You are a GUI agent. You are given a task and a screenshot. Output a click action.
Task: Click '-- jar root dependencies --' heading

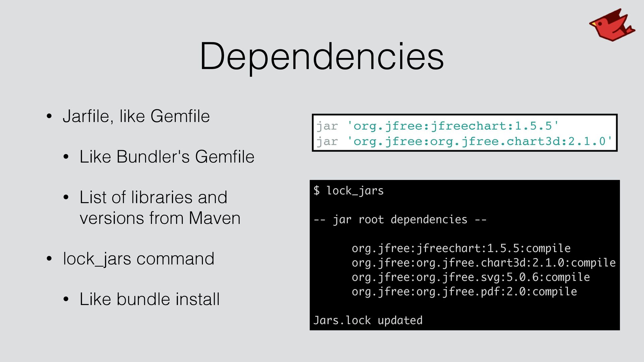pyautogui.click(x=400, y=220)
